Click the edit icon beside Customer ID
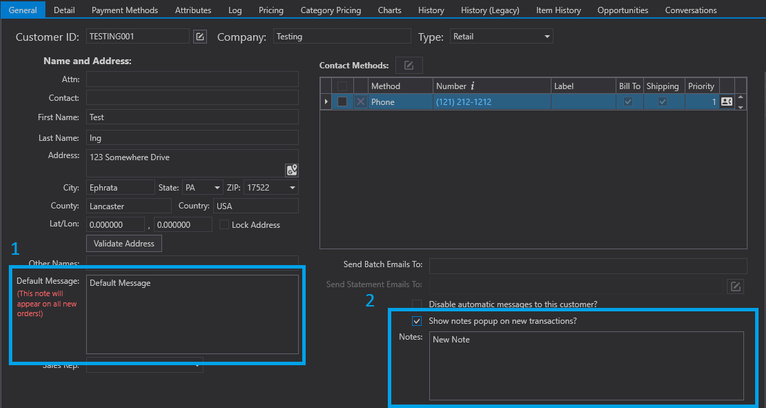The height and width of the screenshot is (408, 766). [200, 37]
